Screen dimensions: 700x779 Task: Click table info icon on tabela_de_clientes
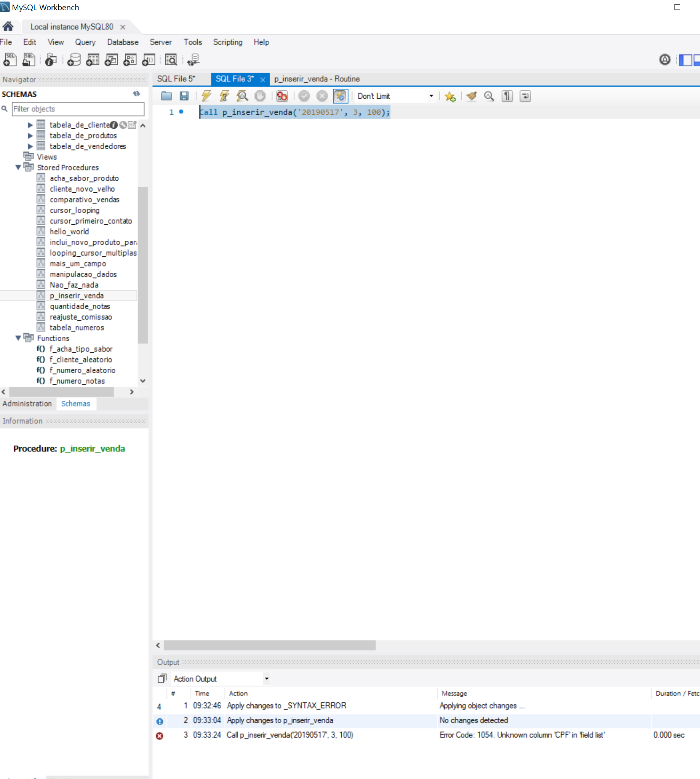coord(114,125)
